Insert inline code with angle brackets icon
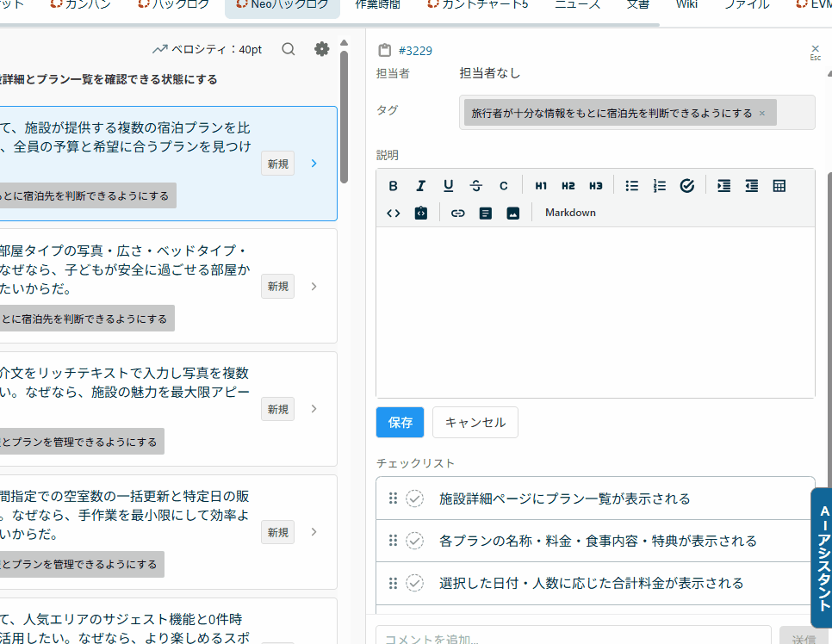The image size is (832, 644). pos(394,213)
